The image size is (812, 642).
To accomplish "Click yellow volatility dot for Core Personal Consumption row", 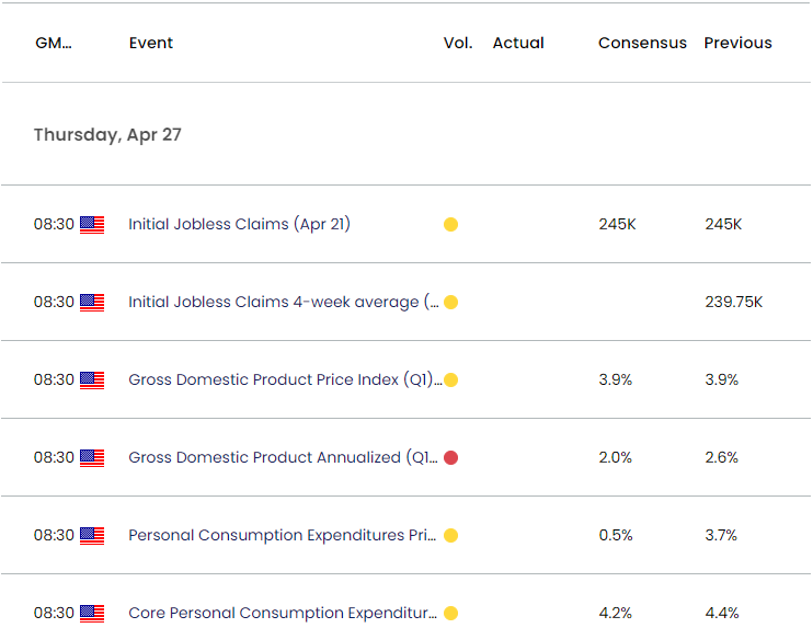I will coord(450,613).
